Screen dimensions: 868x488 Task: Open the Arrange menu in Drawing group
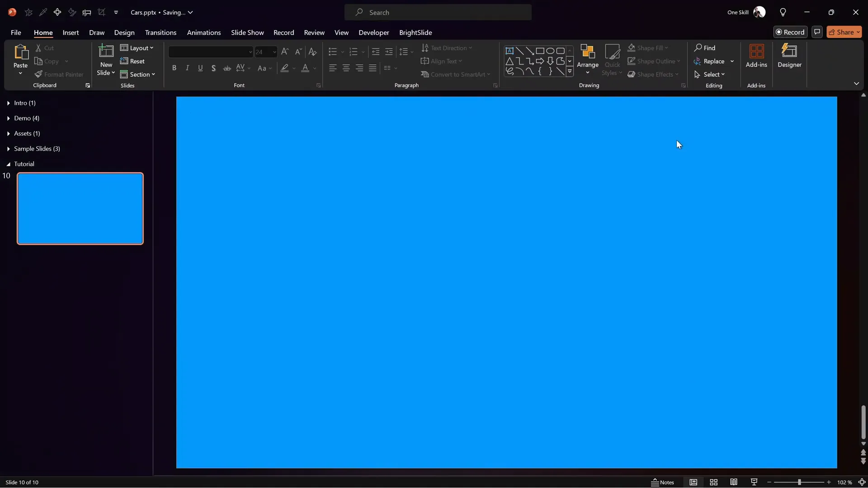pyautogui.click(x=587, y=60)
